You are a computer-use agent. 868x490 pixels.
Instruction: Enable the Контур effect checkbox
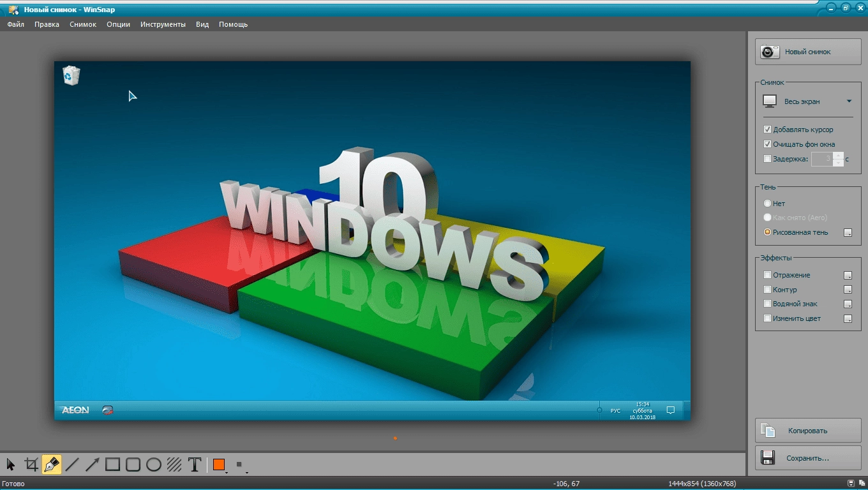click(767, 290)
